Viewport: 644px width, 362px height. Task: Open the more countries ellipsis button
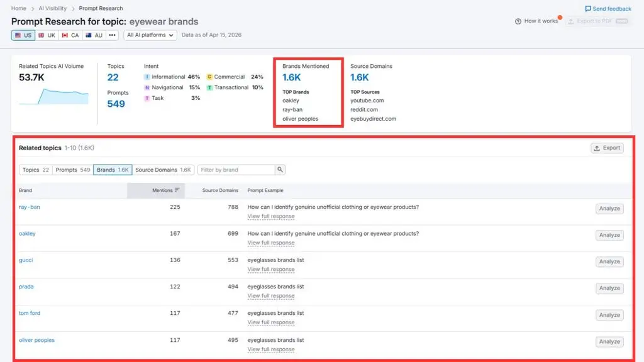(112, 35)
